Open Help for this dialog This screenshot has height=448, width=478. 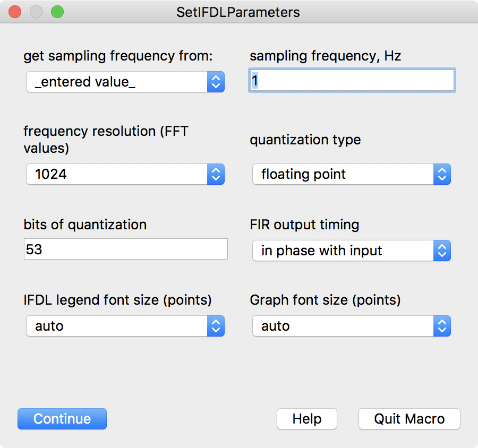[x=306, y=419]
